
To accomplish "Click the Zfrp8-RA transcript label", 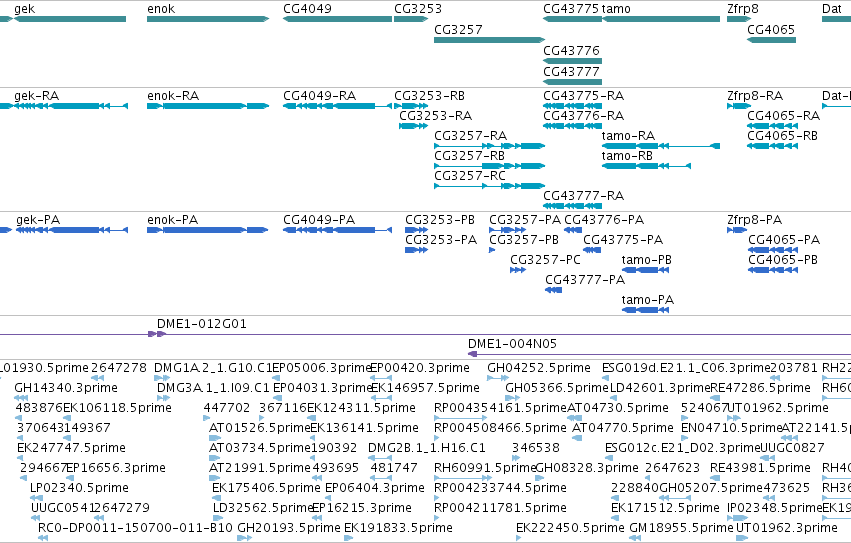I will click(755, 96).
